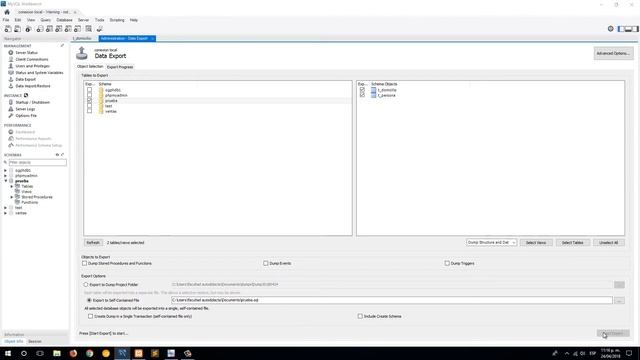Open the Performance Dashboard
Viewport: 640px width, 360px height.
click(25, 132)
